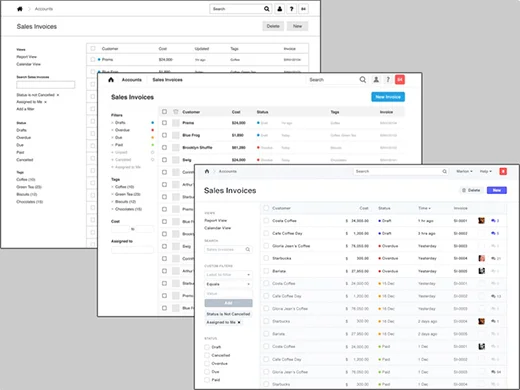Click red app icon in middle window header
Viewport: 520px width, 390px height.
400,80
